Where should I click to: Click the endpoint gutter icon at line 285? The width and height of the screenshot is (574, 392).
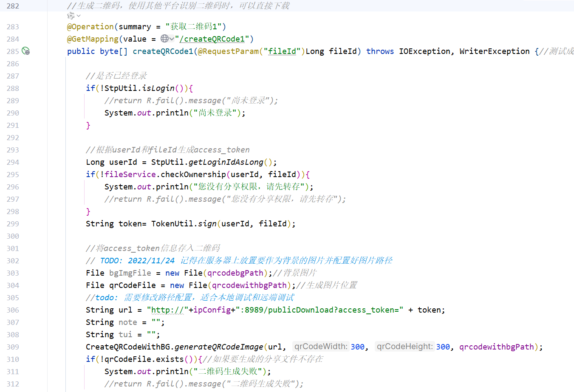click(26, 51)
